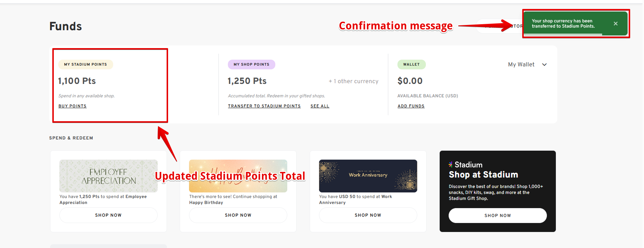Click the confirmation toast message text
Image resolution: width=644 pixels, height=248 pixels.
click(x=563, y=23)
